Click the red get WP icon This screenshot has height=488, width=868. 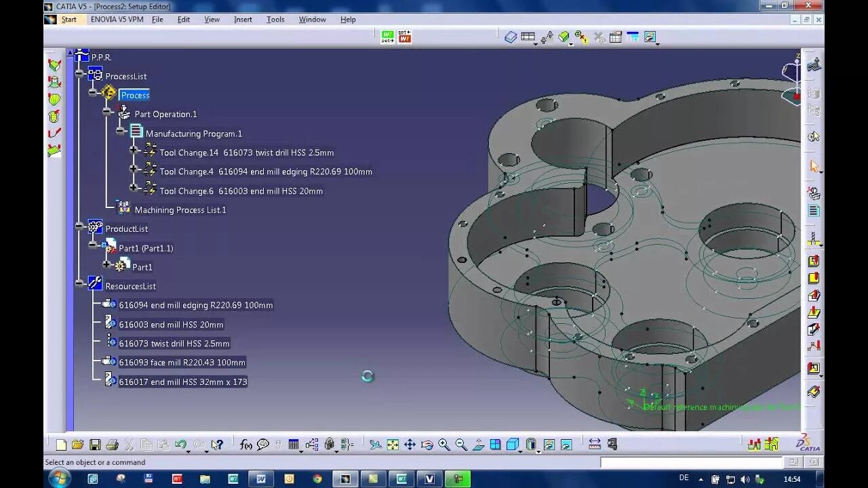click(405, 37)
